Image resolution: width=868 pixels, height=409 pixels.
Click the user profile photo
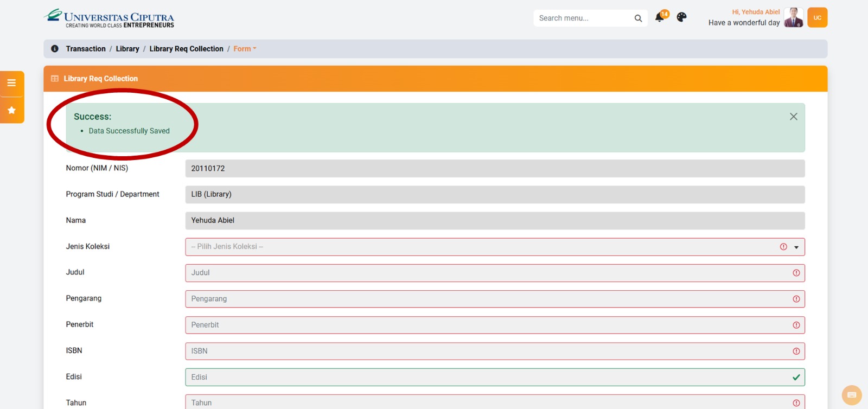click(x=793, y=17)
